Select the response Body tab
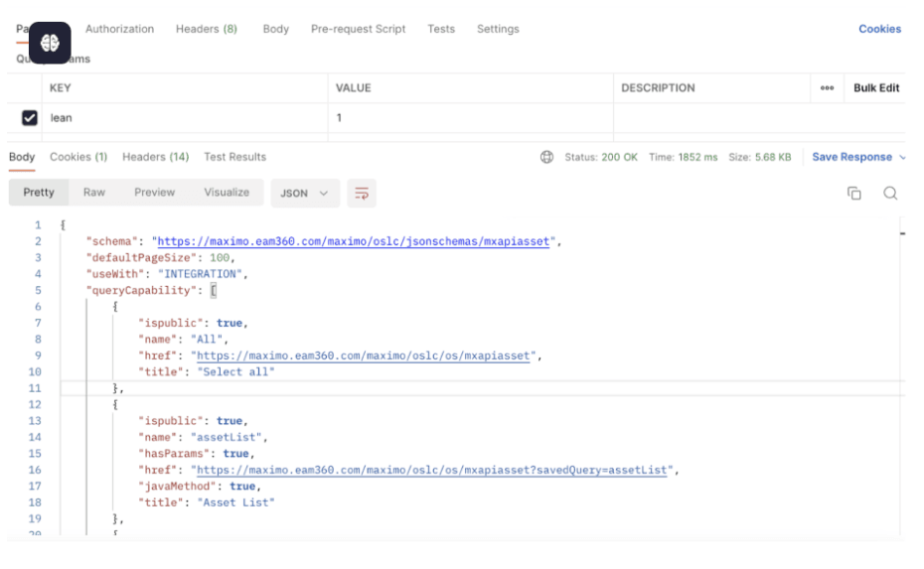Viewport: 924px width, 569px height. [x=22, y=157]
